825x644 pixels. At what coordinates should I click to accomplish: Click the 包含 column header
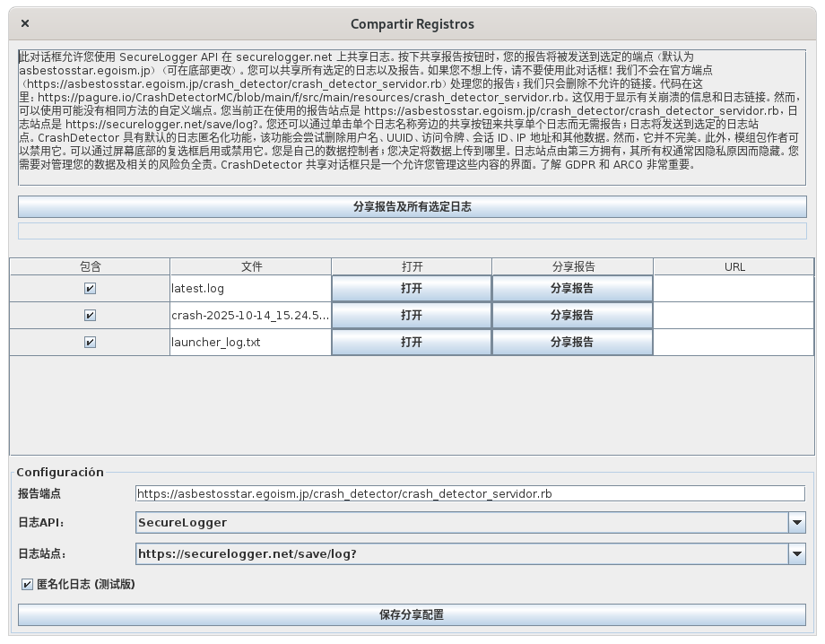(x=90, y=266)
